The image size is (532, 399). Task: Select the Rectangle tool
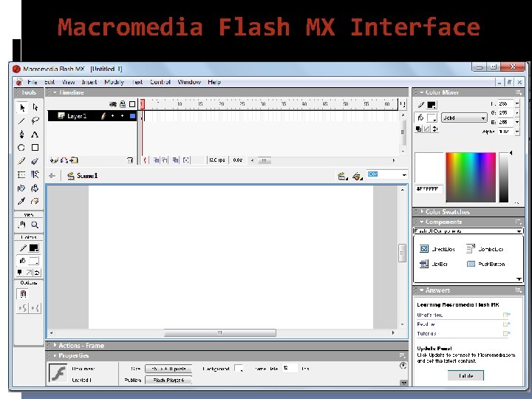[x=35, y=148]
